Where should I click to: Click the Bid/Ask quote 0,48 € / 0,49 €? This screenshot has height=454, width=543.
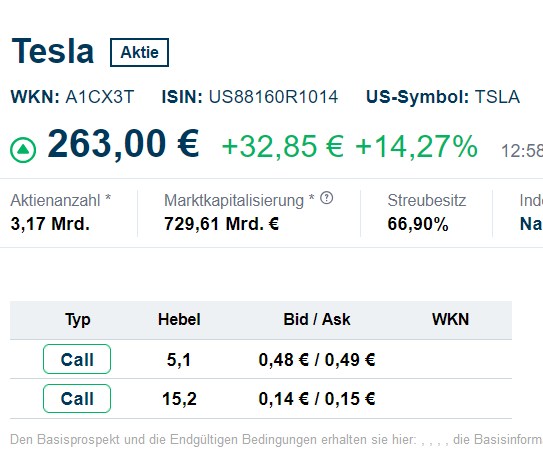point(317,360)
